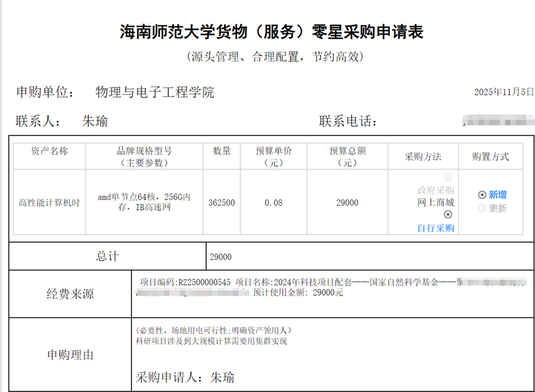The height and width of the screenshot is (392, 535).
Task: Click the 采购申请人 signature line
Action: [185, 377]
